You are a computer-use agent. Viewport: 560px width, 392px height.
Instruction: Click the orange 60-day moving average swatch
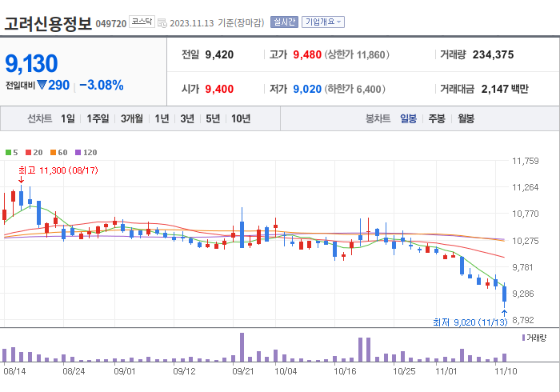54,153
